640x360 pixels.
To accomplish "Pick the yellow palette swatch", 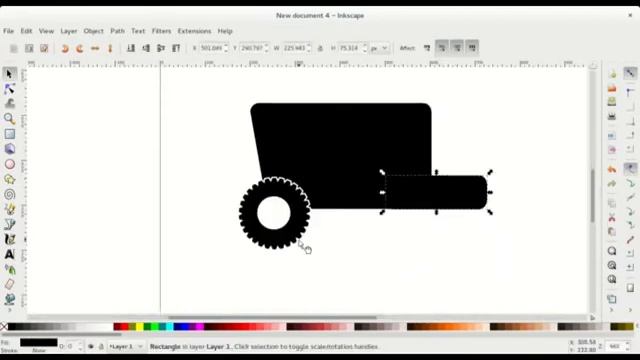I will click(140, 327).
